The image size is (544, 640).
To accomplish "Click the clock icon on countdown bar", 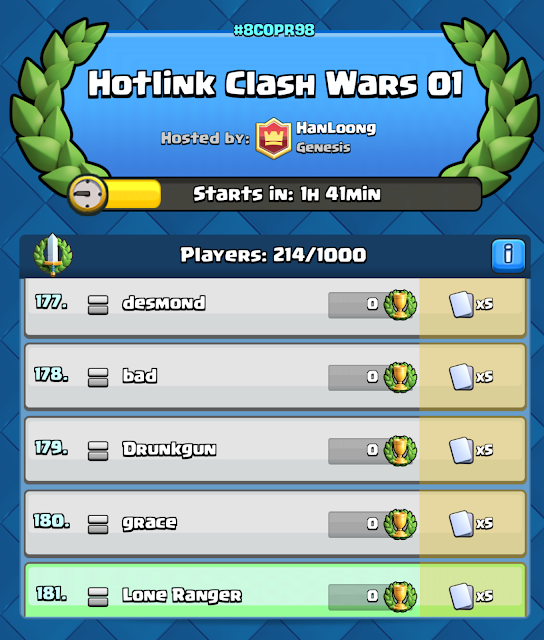I will [87, 194].
